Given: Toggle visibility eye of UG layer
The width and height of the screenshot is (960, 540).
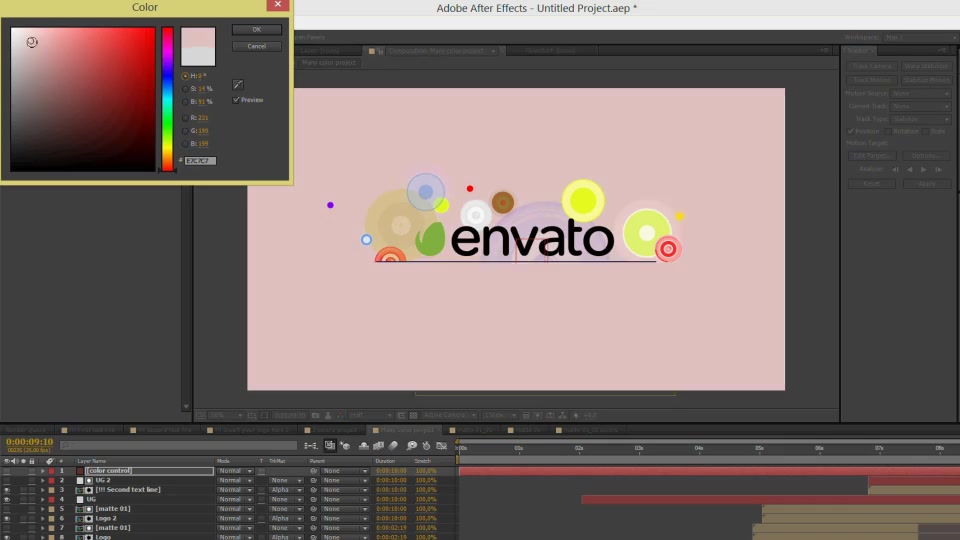Looking at the screenshot, I should tap(7, 500).
